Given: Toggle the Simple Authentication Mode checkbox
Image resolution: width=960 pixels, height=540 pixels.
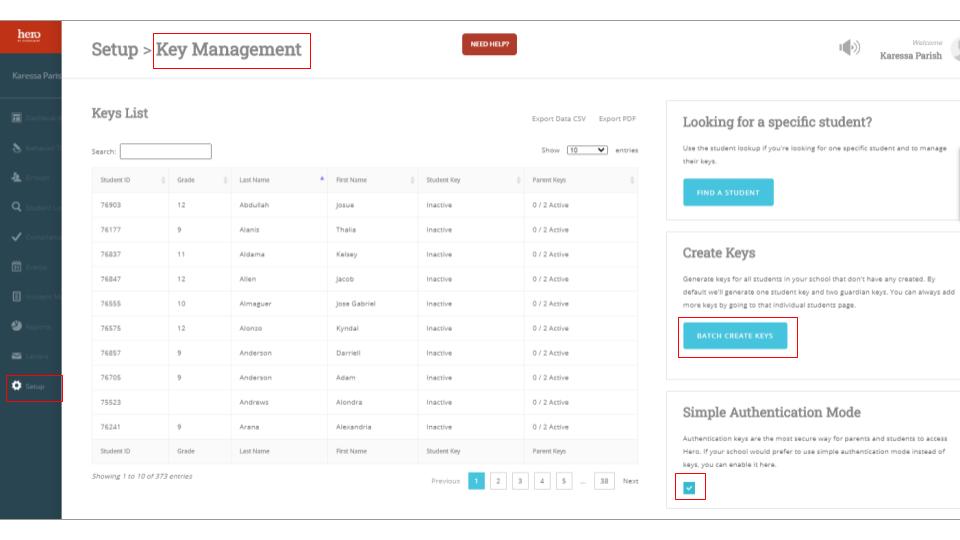Looking at the screenshot, I should coord(691,488).
